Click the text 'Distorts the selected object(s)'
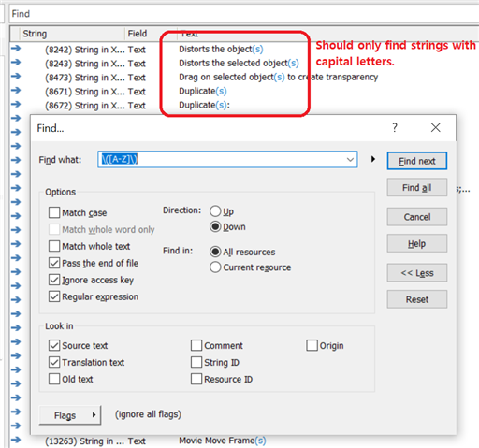 pos(239,63)
